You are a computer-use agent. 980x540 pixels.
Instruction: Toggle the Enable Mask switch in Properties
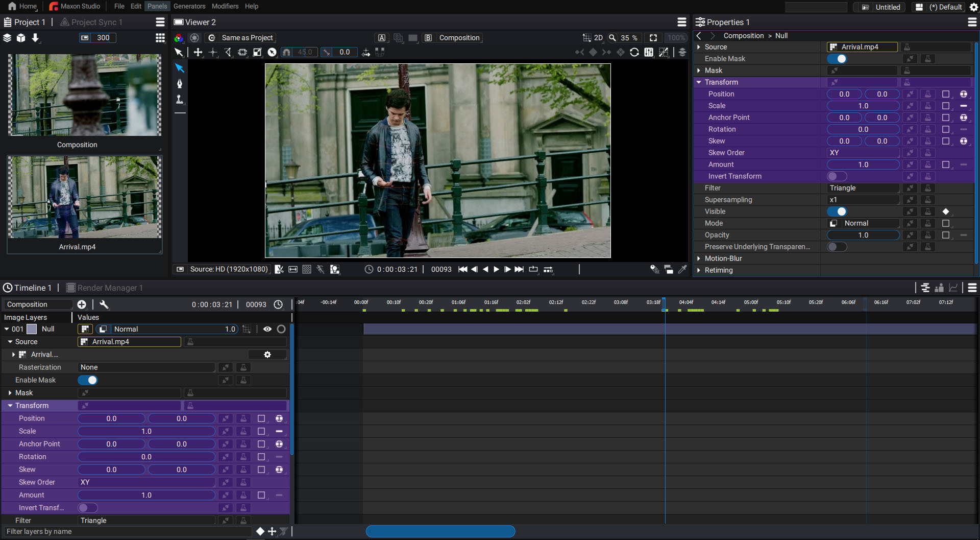(x=837, y=59)
